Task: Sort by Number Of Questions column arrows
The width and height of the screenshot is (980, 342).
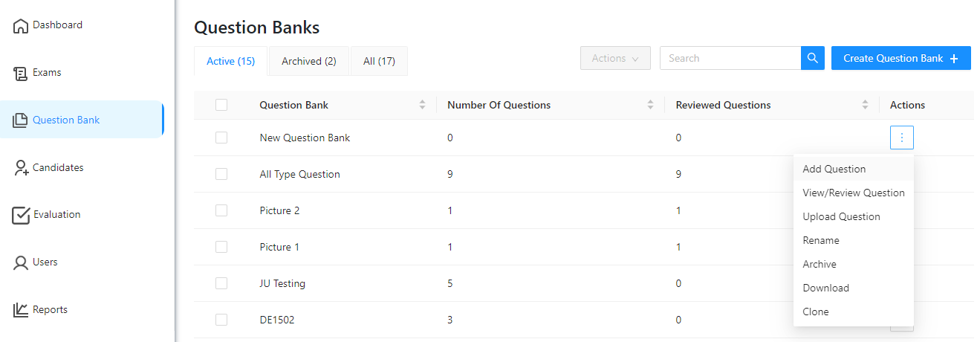Action: pos(651,105)
